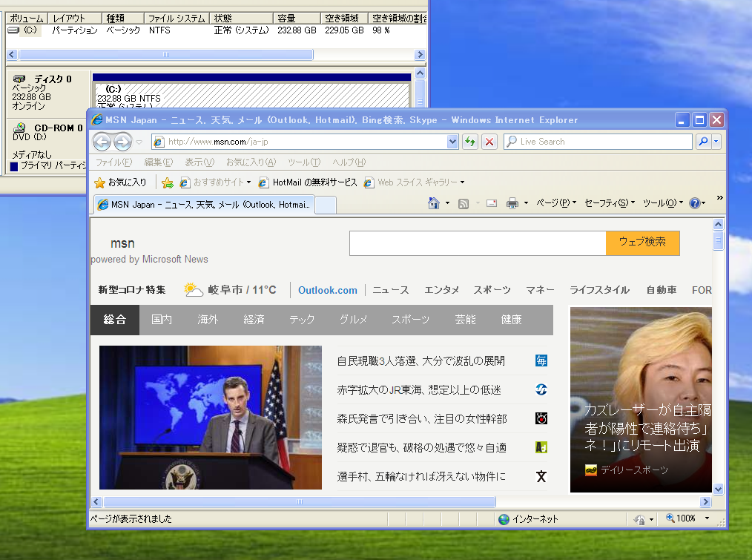Click the ウェブ検索 button
This screenshot has width=752, height=560.
[643, 243]
